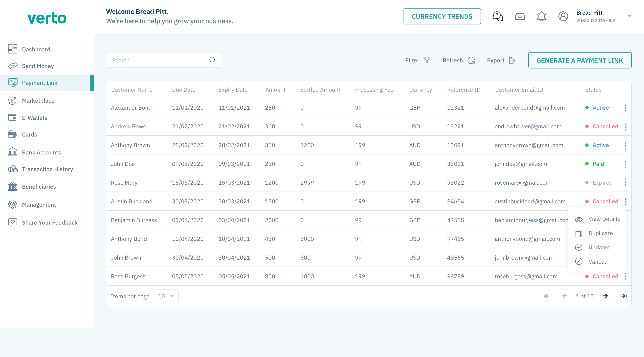Image resolution: width=644 pixels, height=357 pixels.
Task: Click the Filter funnel icon
Action: 427,60
